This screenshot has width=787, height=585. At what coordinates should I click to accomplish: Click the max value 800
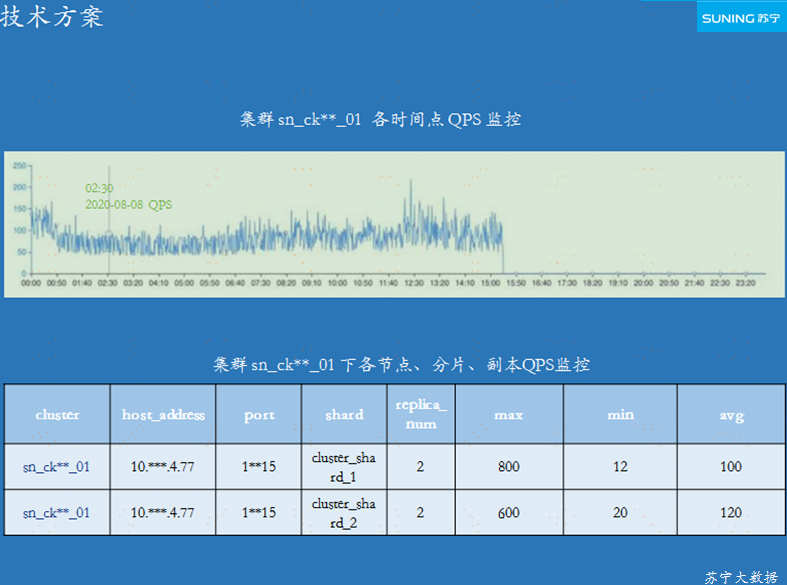click(x=509, y=467)
